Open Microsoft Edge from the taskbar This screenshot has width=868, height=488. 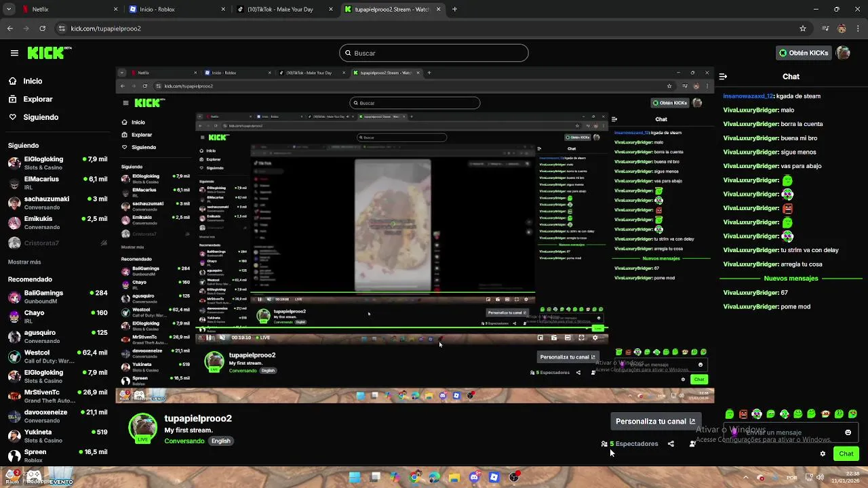434,477
